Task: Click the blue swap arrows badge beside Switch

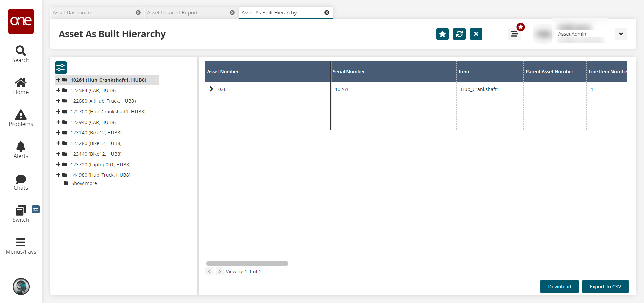Action: pos(36,209)
